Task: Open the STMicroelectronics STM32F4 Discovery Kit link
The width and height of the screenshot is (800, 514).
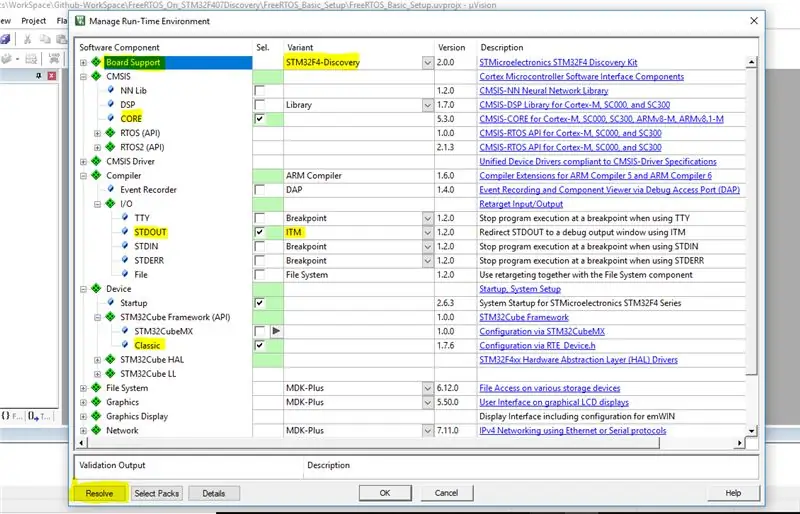Action: 558,62
